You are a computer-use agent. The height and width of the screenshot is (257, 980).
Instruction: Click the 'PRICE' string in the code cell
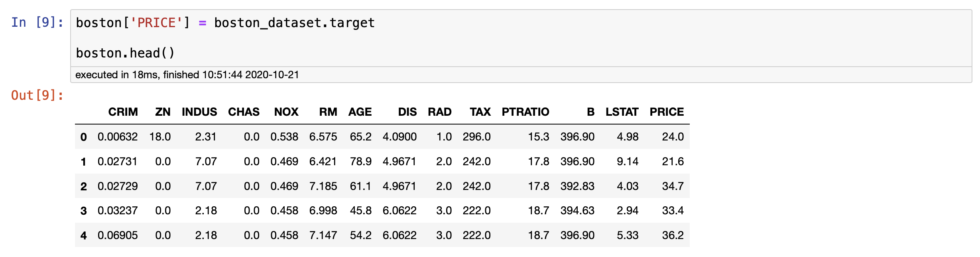tap(157, 23)
